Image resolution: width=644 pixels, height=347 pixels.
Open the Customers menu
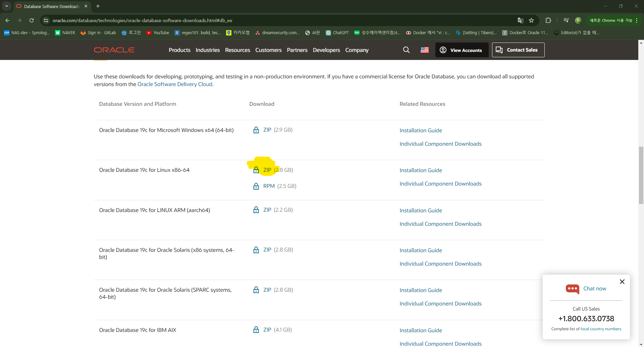pyautogui.click(x=268, y=50)
